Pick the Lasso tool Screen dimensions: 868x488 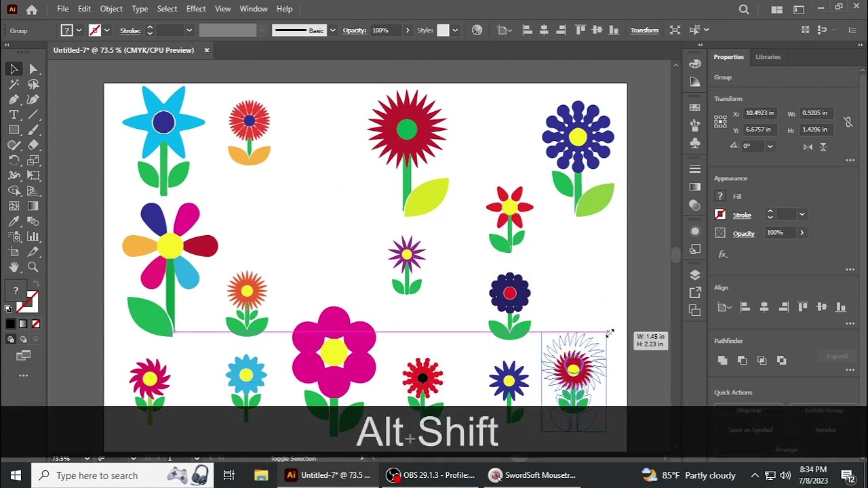coord(33,85)
